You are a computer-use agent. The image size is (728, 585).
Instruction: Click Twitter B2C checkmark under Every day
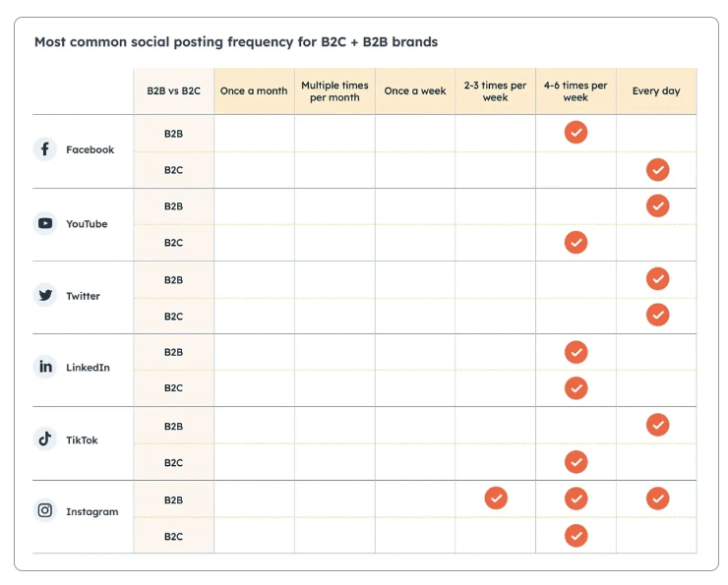click(657, 315)
